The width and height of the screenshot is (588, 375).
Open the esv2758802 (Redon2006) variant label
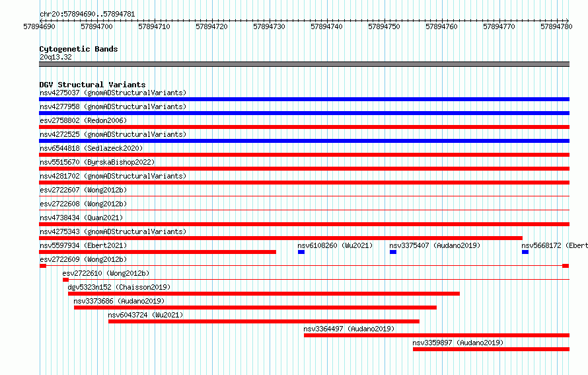point(83,120)
